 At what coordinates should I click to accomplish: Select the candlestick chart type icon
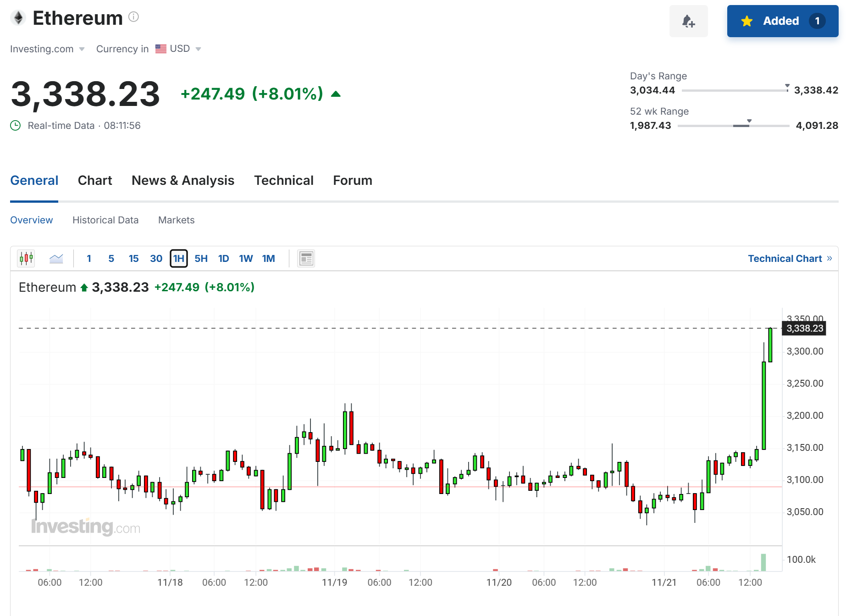click(x=27, y=258)
